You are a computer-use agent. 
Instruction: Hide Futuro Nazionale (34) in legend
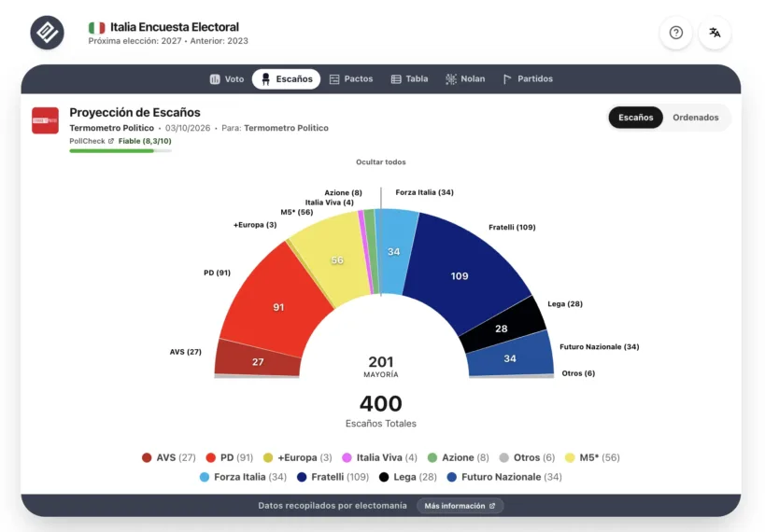coord(504,477)
